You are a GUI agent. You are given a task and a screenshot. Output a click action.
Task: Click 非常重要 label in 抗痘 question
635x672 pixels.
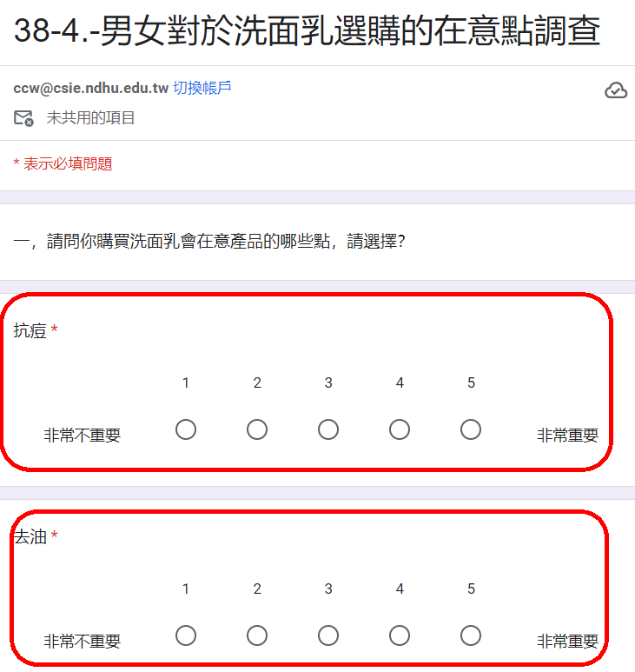point(567,436)
